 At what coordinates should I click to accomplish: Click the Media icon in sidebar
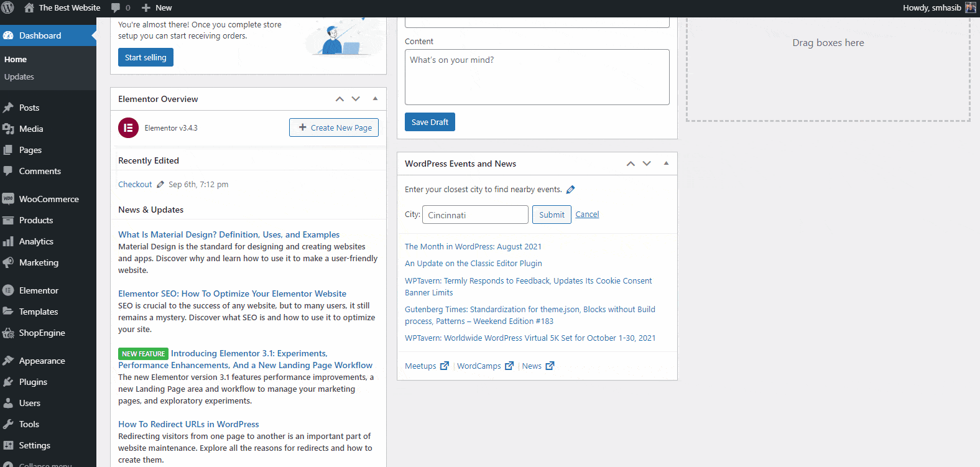(8, 129)
